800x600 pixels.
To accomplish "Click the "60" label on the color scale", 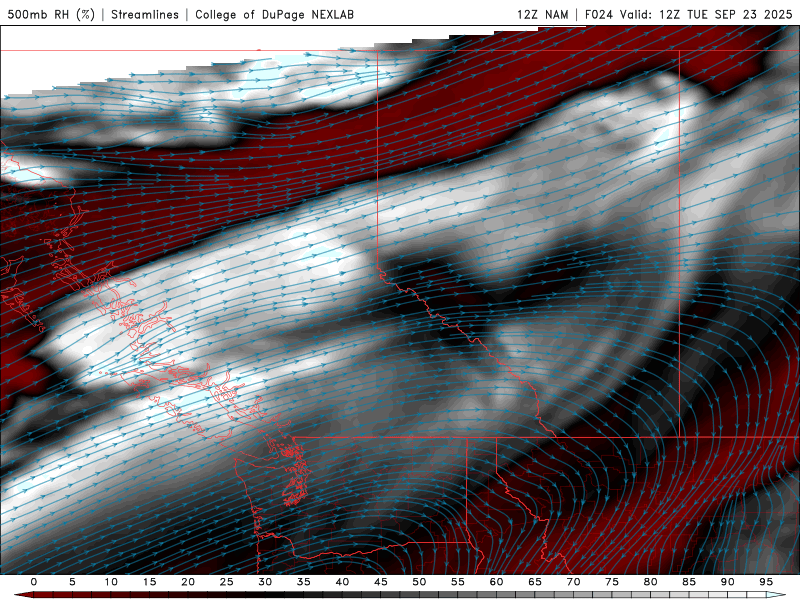I will pos(496,582).
